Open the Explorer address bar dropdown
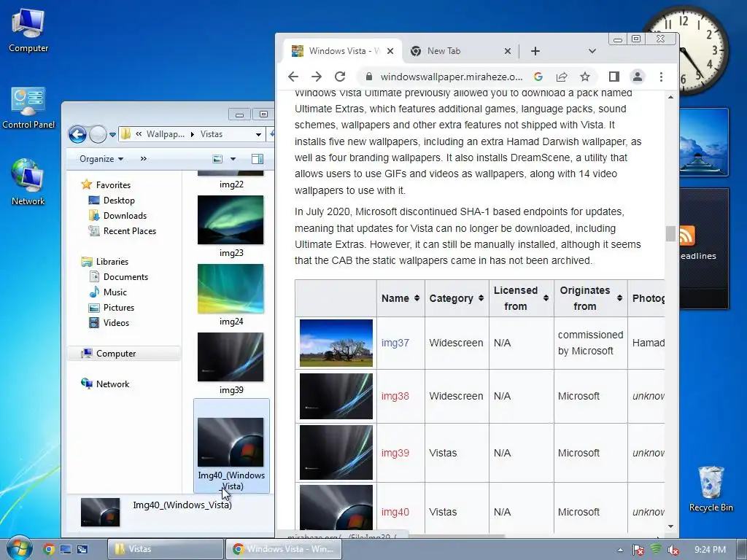 pos(258,135)
